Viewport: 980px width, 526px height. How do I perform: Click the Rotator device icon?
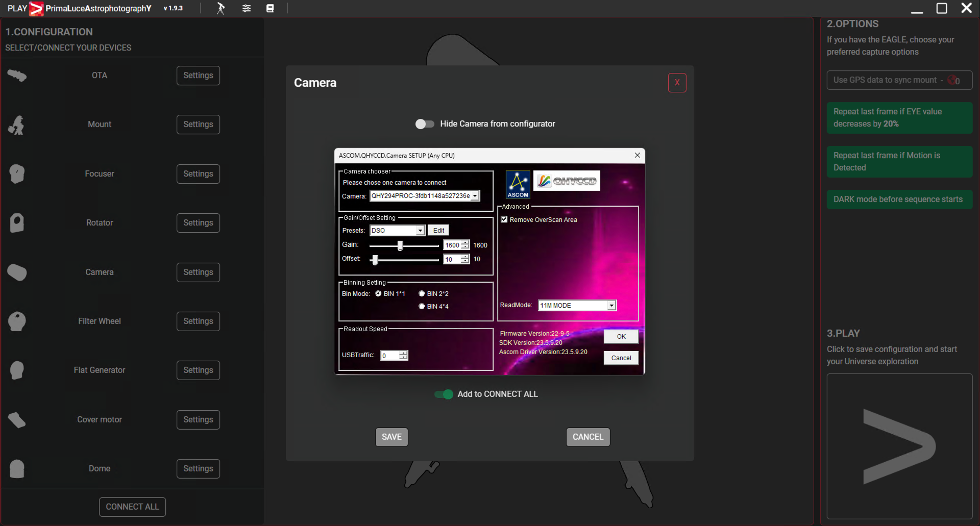tap(17, 223)
